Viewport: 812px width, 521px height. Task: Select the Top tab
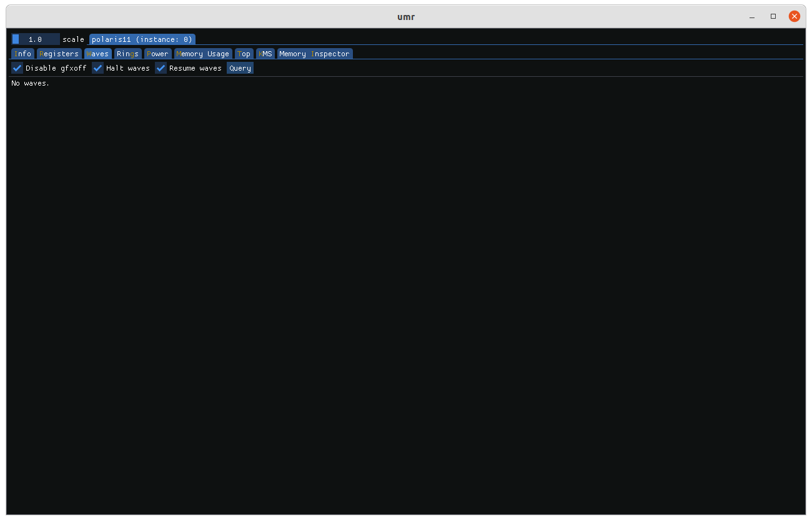point(244,54)
